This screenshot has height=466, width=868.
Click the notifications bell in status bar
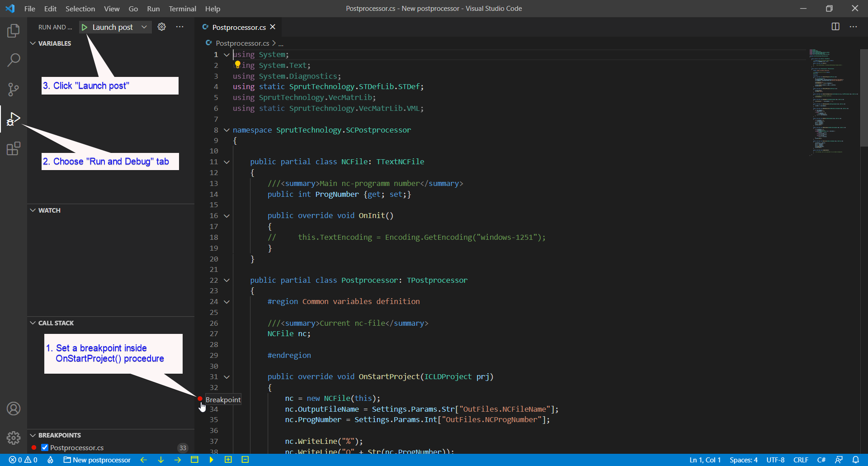(857, 460)
